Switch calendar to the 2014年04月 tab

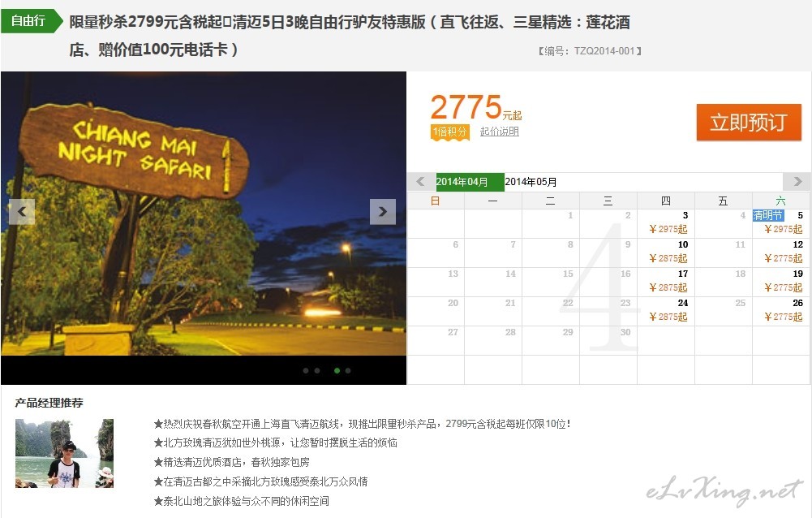pos(470,182)
